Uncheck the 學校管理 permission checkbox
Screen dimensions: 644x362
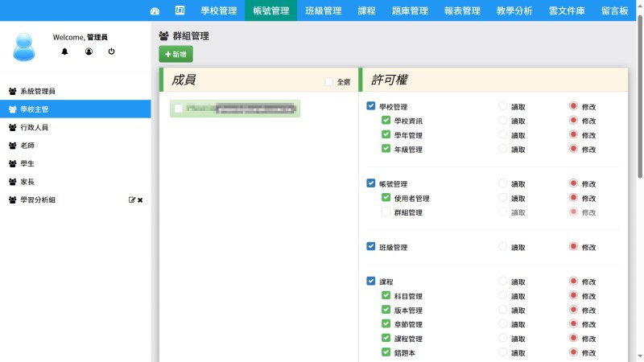click(x=370, y=106)
